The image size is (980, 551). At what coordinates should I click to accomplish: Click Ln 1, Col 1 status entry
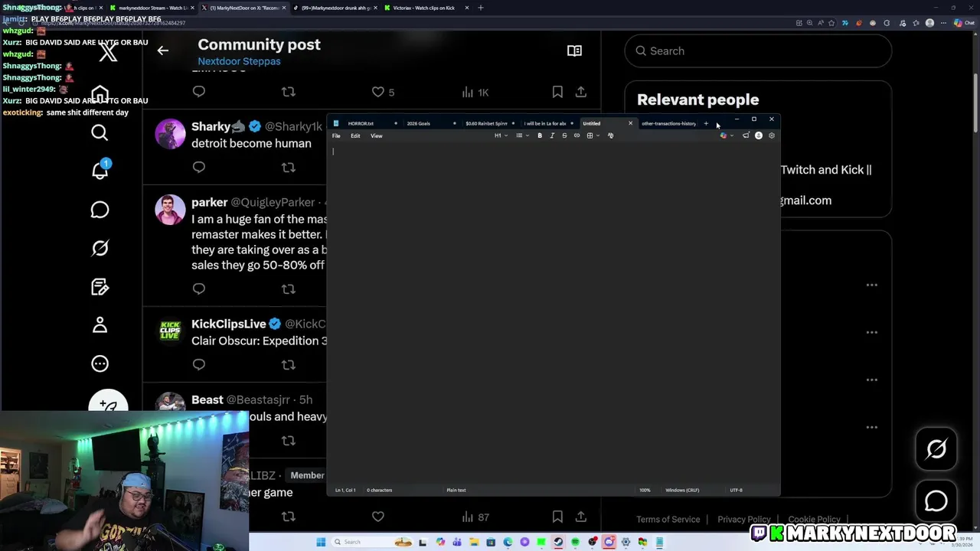[x=345, y=490]
